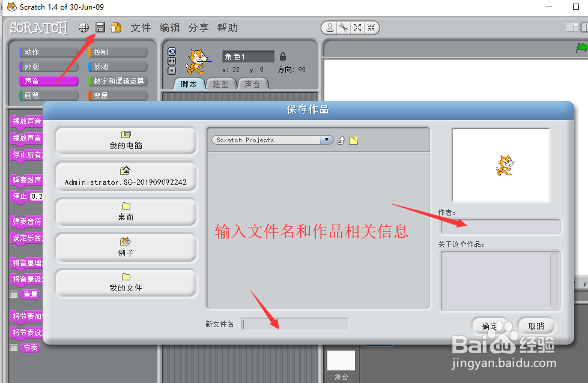
Task: Toggle the sprite lock padlock icon
Action: (283, 56)
